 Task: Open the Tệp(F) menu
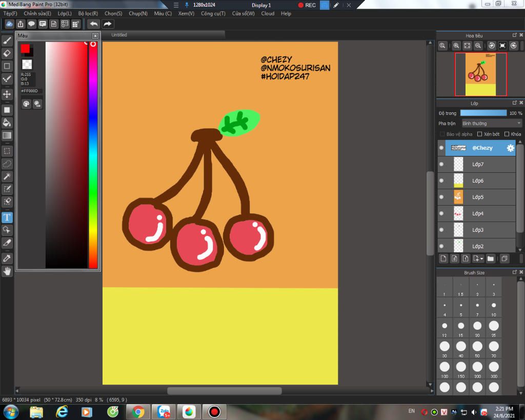click(x=10, y=13)
